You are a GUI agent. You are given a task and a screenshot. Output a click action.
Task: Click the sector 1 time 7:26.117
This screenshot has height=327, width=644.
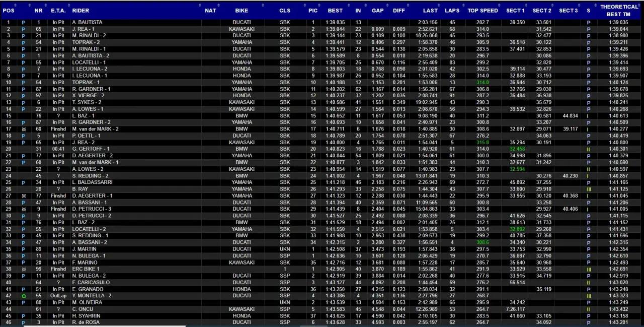click(515, 309)
